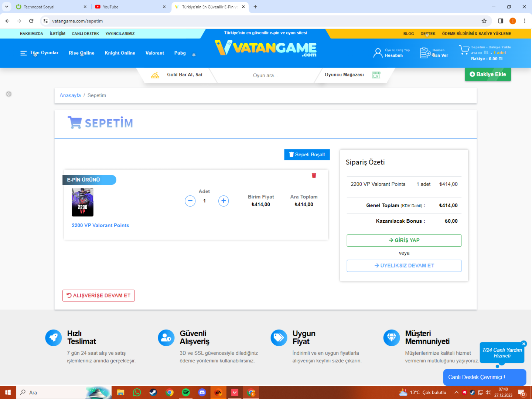Click the Windows taskbar search box
Image resolution: width=532 pixels, height=399 pixels.
[64, 392]
